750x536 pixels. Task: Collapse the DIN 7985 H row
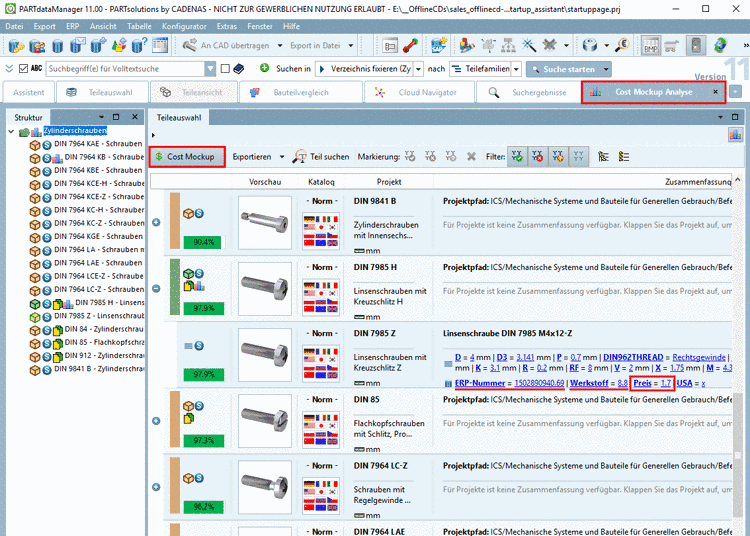click(x=156, y=287)
